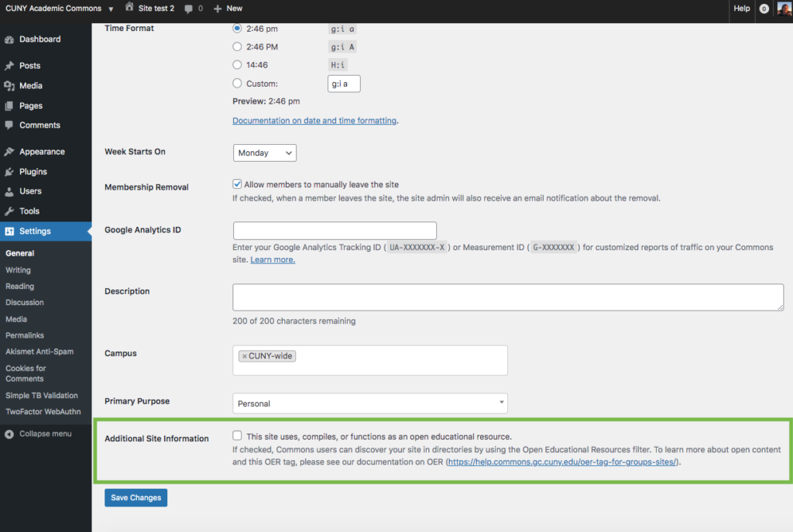The width and height of the screenshot is (793, 532).
Task: Open the Writing settings submenu
Action: pyautogui.click(x=19, y=270)
